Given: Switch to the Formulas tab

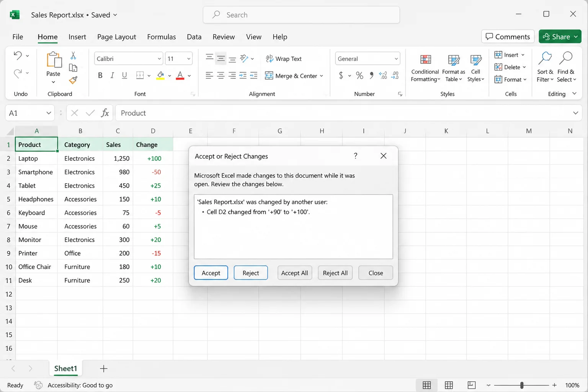Looking at the screenshot, I should [162, 37].
